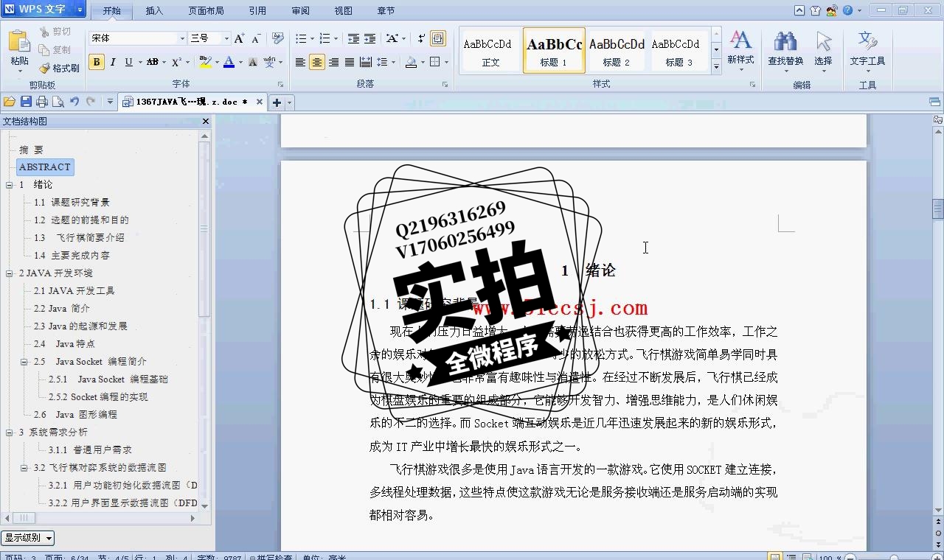Open 显示级别 level dropdown
This screenshot has height=560, width=944.
(x=28, y=538)
